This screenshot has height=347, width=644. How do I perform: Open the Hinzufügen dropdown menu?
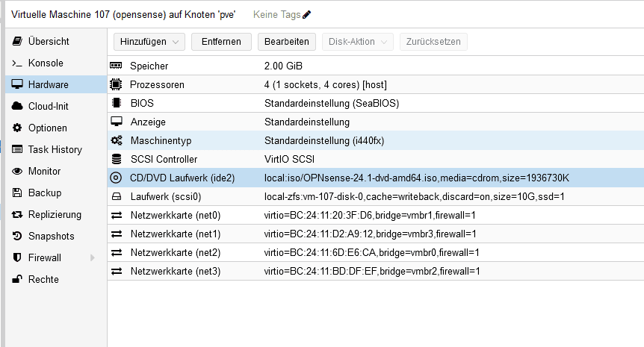click(149, 42)
